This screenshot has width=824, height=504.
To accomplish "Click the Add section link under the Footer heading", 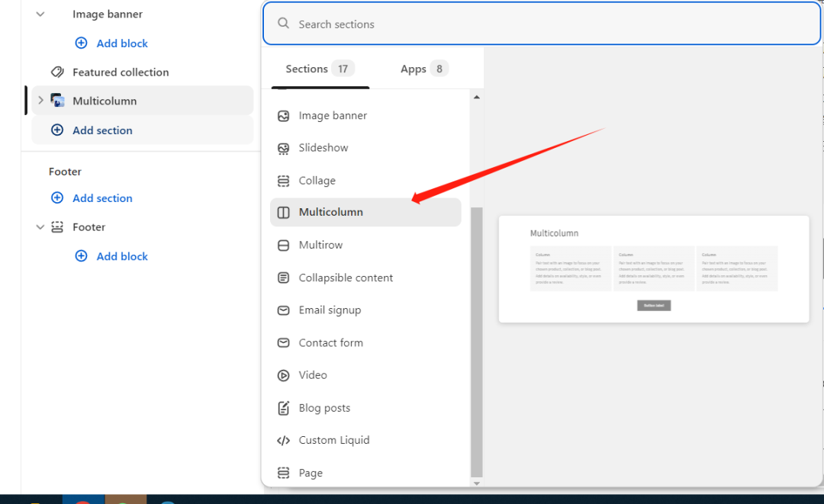I will (102, 198).
